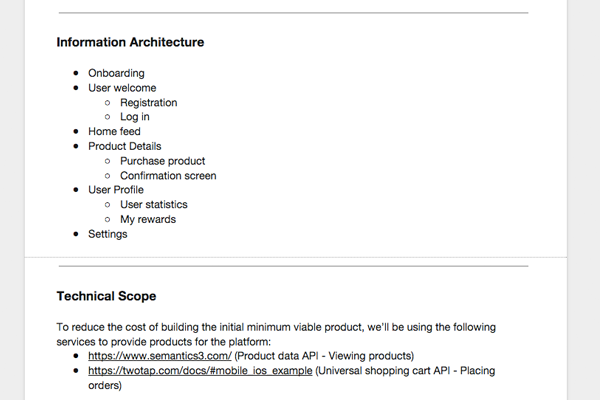Click the Product Details list item

pyautogui.click(x=125, y=146)
